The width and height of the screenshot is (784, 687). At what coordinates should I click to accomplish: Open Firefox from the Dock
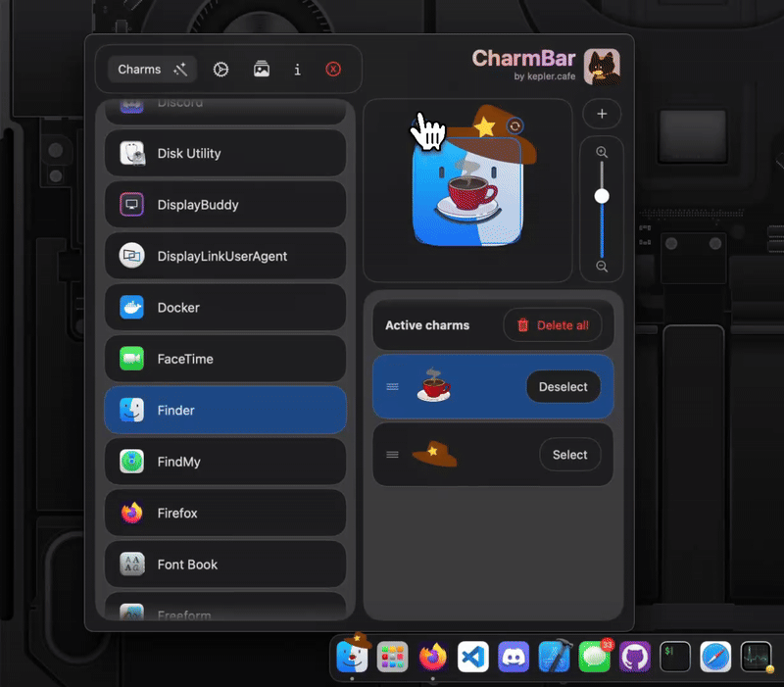[433, 657]
